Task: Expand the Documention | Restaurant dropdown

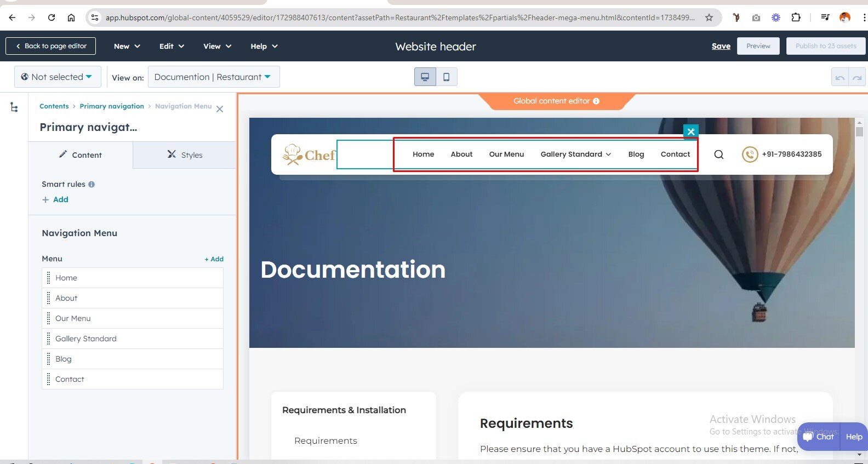Action: pyautogui.click(x=213, y=77)
